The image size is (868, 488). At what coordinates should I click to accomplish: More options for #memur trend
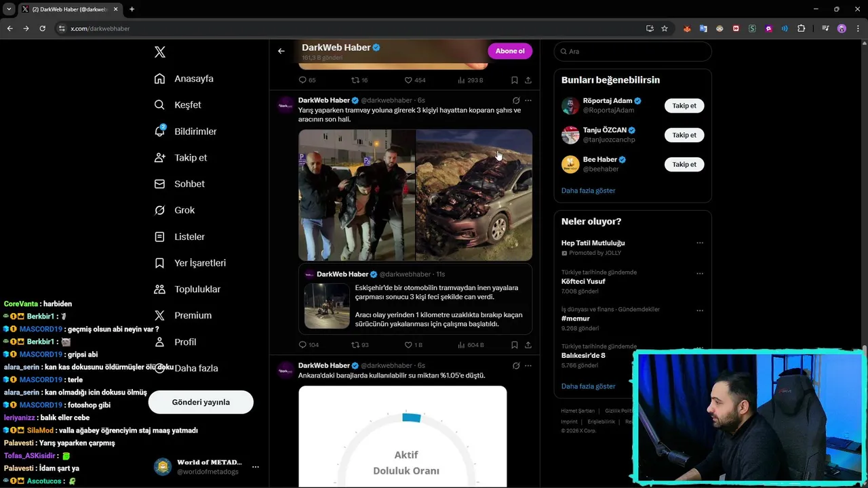(700, 310)
